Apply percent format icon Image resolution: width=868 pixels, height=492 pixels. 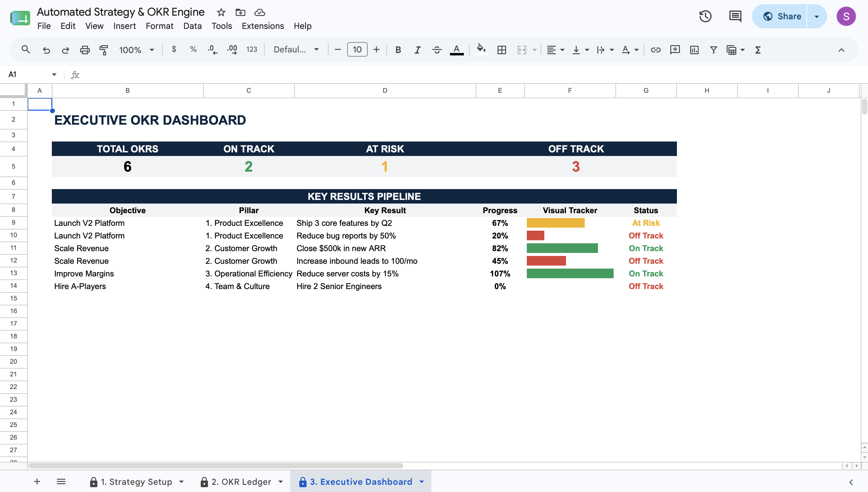(193, 49)
